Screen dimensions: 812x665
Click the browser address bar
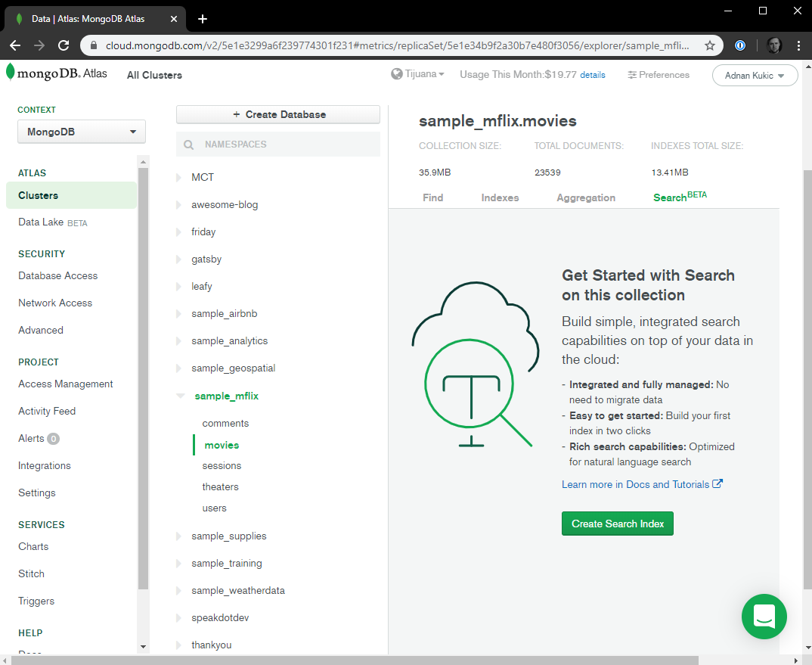(397, 45)
